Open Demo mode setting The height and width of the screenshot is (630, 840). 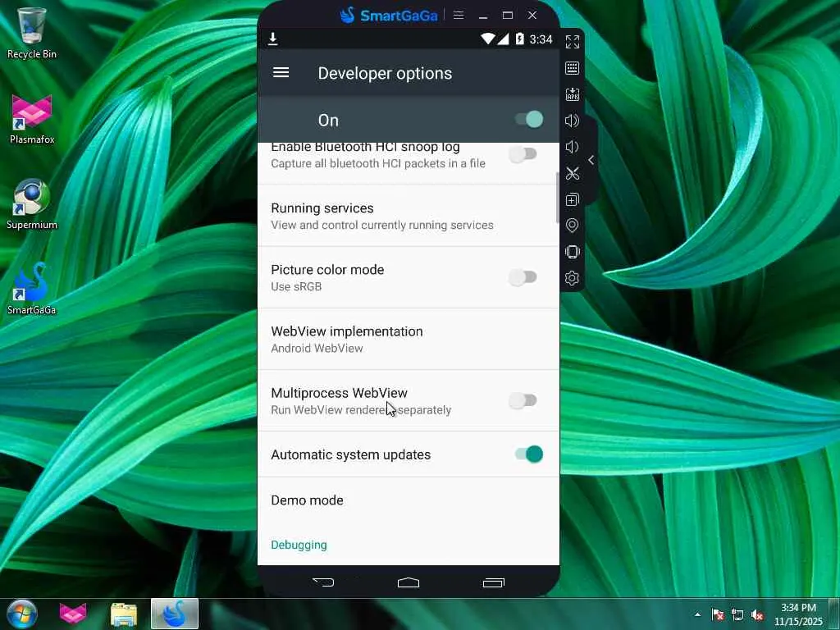(409, 500)
